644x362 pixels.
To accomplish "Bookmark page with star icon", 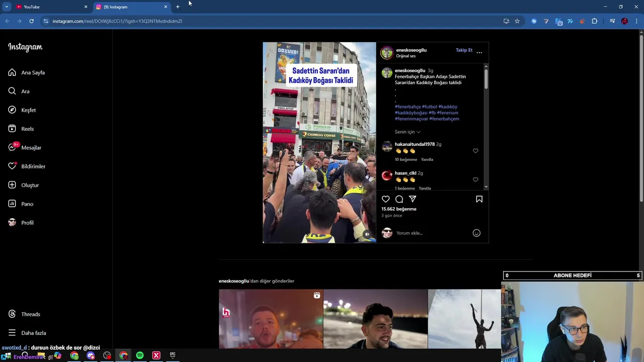I will [517, 21].
